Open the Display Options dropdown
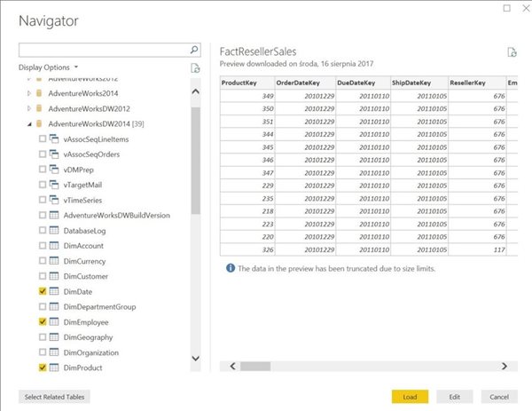Screen dimensions: 532x411 [48, 67]
